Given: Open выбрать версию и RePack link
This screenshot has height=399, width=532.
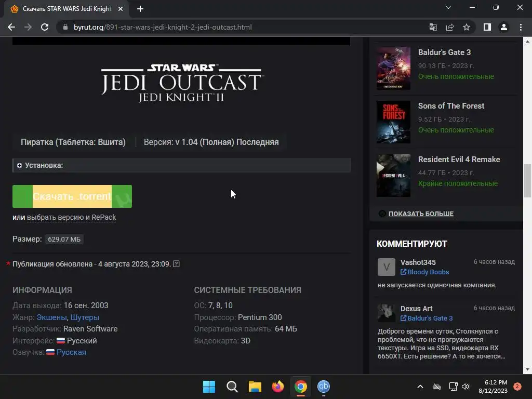Looking at the screenshot, I should 72,217.
